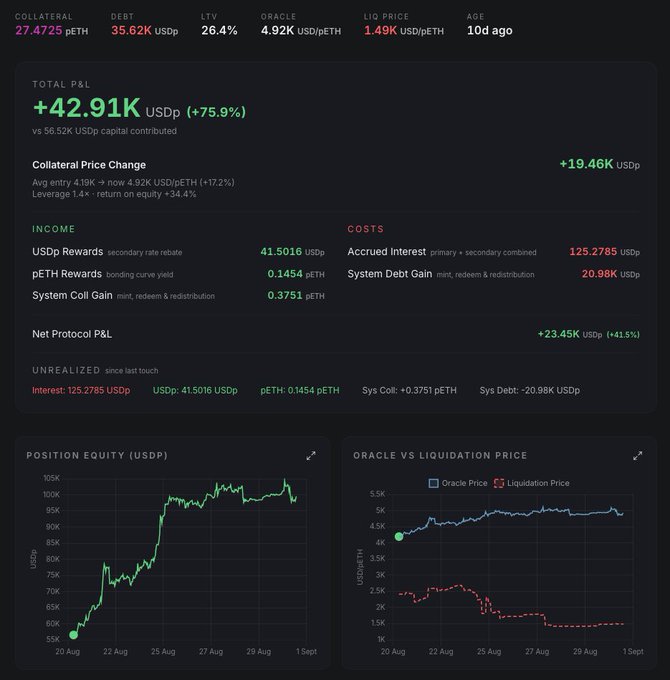This screenshot has width=670, height=680.
Task: Click the COSTS section heading
Action: tap(366, 229)
